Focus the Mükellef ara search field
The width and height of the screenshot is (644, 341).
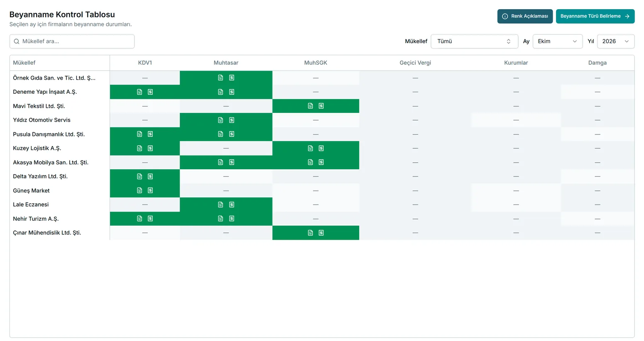pos(72,41)
